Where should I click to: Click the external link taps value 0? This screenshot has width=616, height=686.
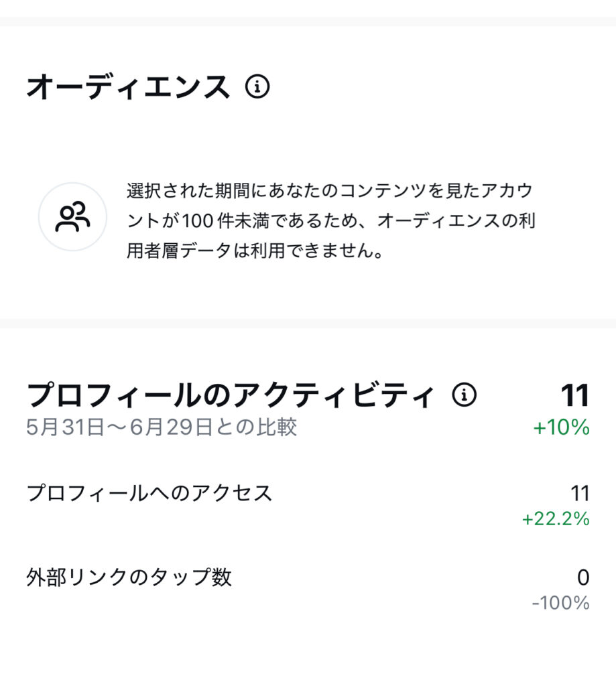point(583,577)
